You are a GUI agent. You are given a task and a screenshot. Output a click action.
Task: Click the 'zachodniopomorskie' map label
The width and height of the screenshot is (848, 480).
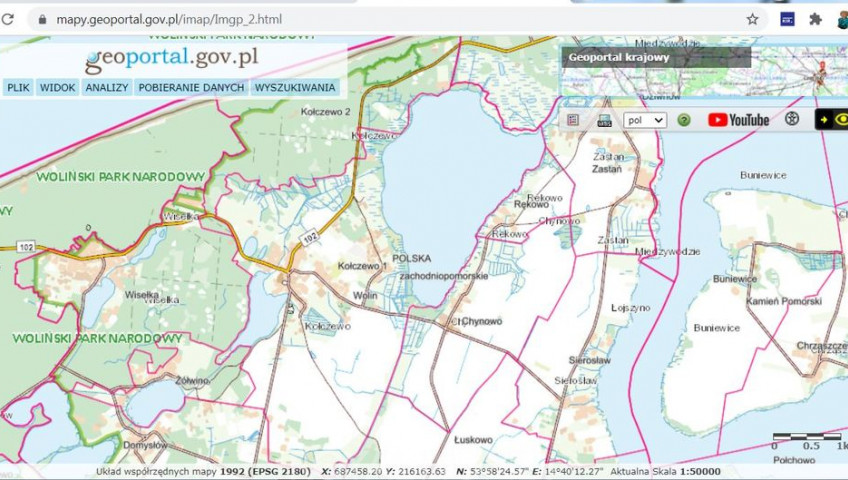pos(444,276)
